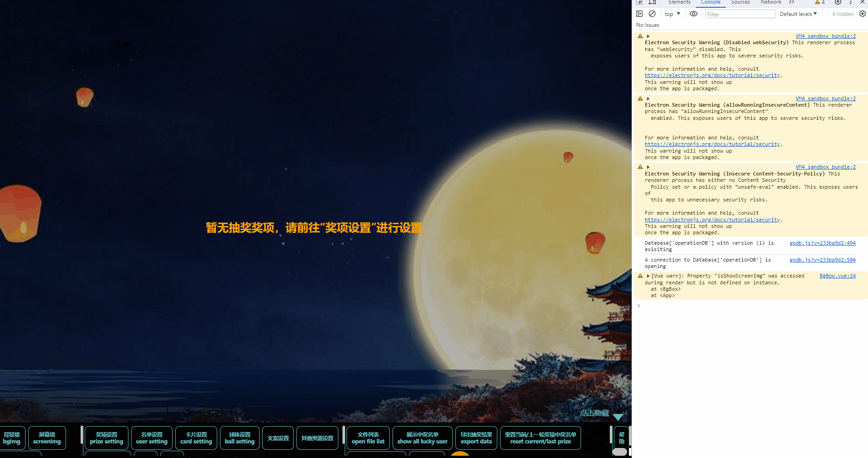868x458 pixels.
Task: Open console settings gear icon
Action: click(x=863, y=14)
